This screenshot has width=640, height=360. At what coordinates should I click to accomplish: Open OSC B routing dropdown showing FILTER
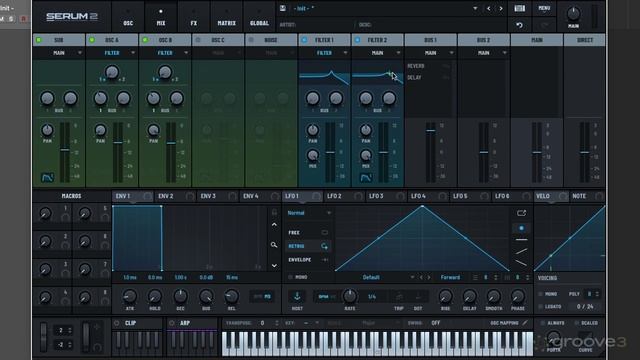[x=165, y=53]
